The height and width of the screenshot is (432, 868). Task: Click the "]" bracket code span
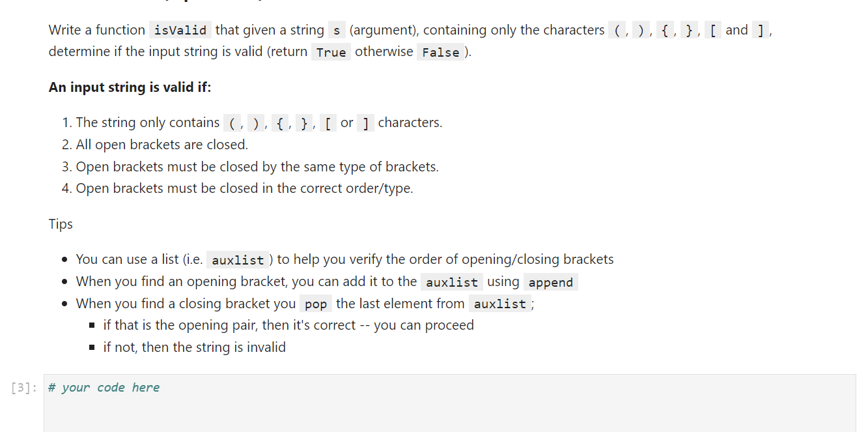click(761, 29)
